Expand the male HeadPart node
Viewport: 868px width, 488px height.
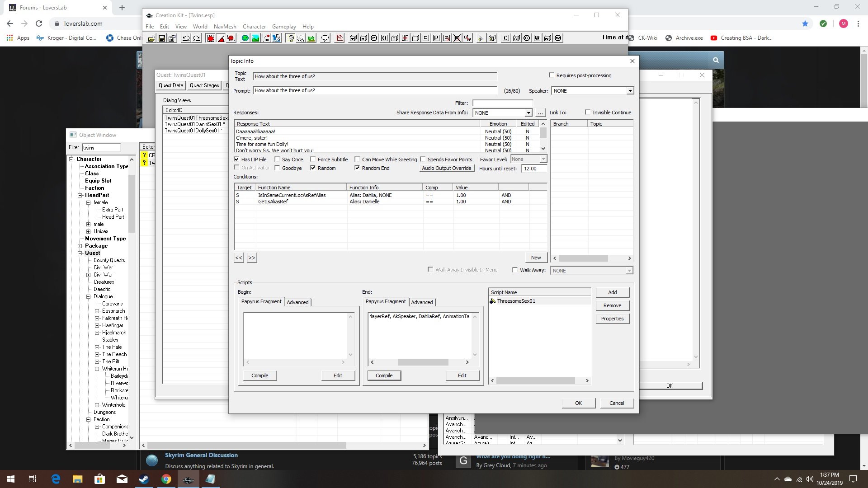89,224
